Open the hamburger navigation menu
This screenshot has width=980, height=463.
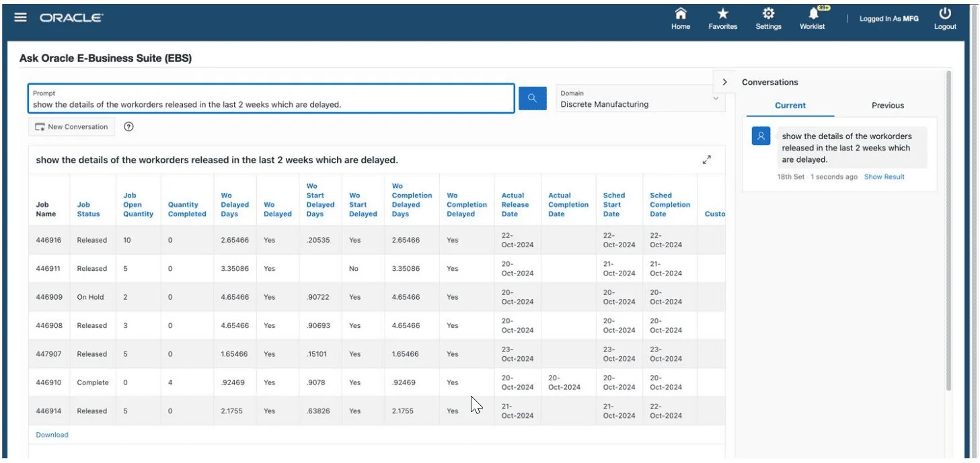tap(21, 18)
